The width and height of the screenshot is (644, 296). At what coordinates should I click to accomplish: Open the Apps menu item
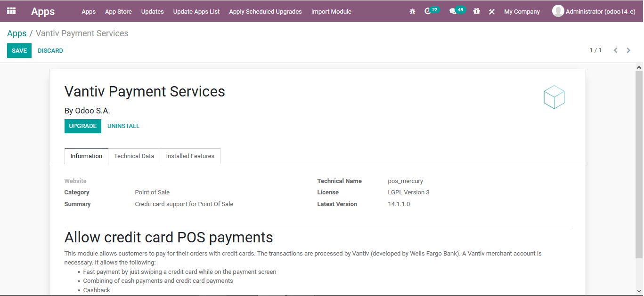click(x=89, y=11)
